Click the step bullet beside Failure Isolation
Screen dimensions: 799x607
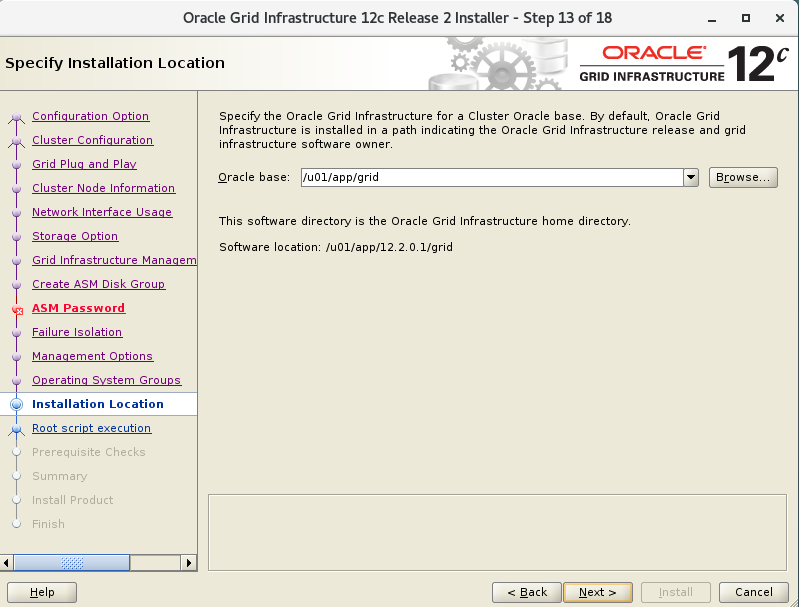(16, 332)
